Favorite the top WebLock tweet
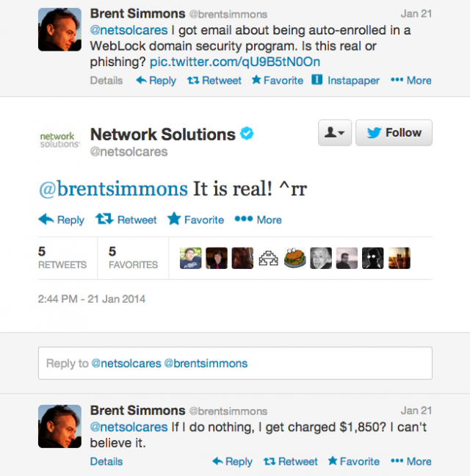 coord(278,80)
